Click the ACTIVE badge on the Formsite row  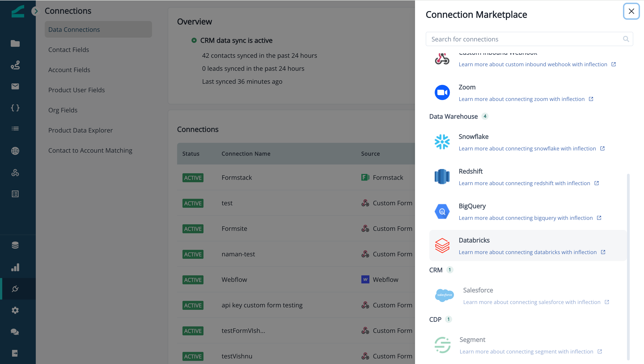point(193,229)
